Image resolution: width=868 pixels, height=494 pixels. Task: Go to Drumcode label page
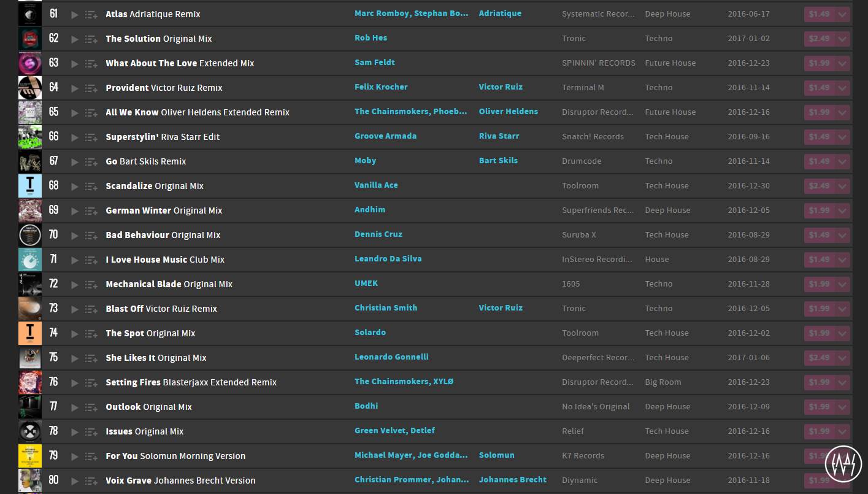(x=582, y=161)
